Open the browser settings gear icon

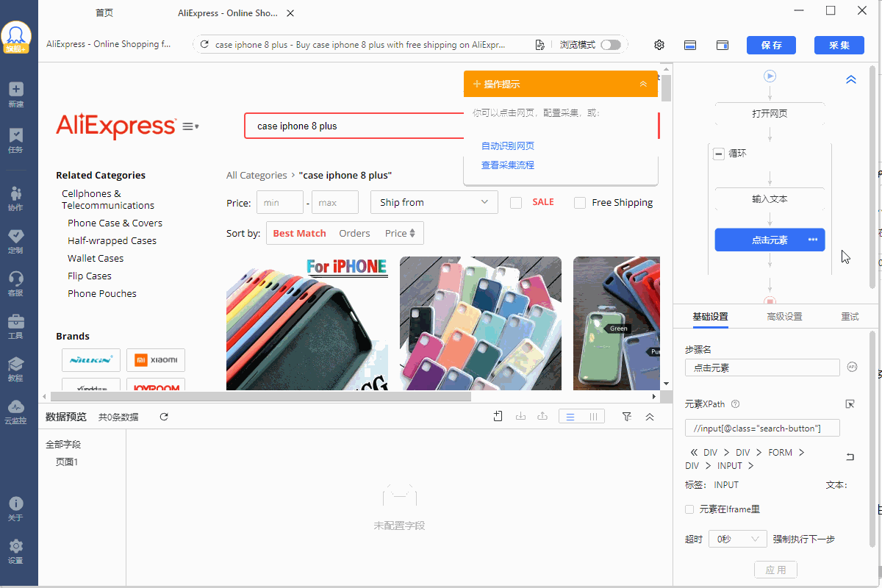point(659,45)
